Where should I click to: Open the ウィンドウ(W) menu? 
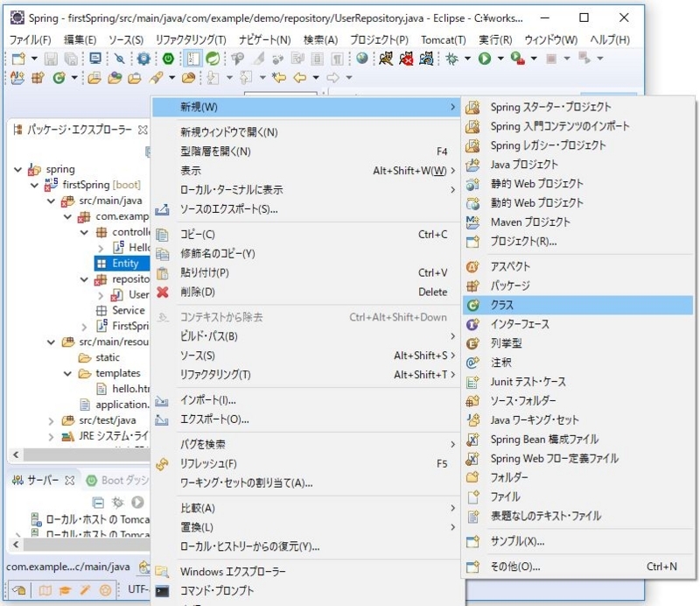[551, 39]
